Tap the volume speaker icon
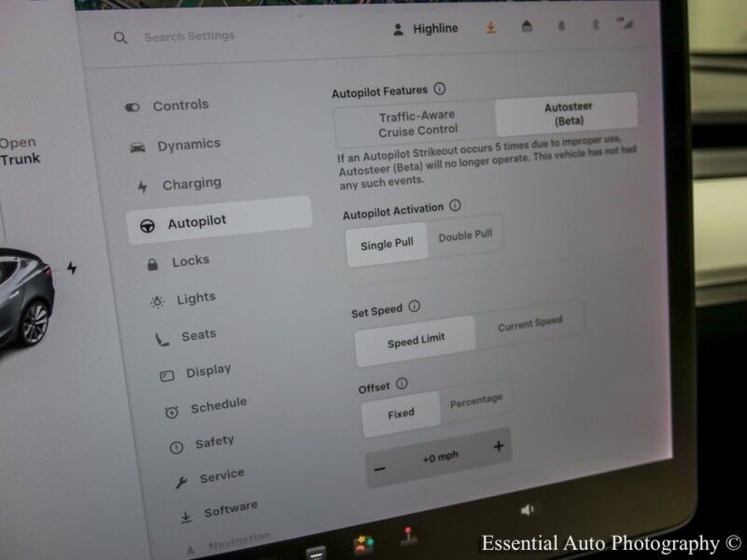747x560 pixels. [x=527, y=510]
